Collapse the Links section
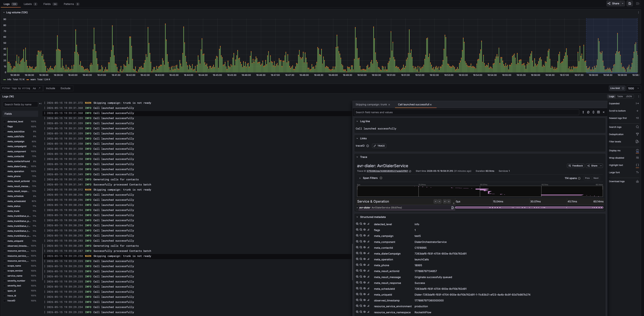 click(357, 138)
